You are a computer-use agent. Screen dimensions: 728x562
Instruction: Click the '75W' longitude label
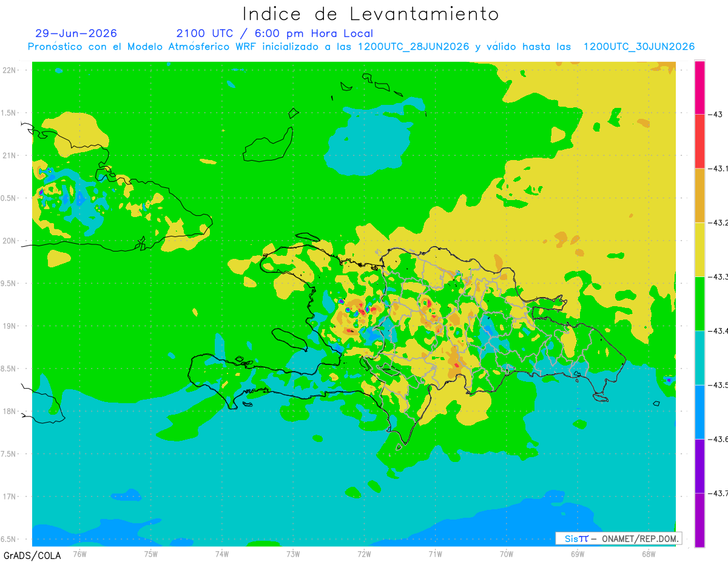[151, 554]
